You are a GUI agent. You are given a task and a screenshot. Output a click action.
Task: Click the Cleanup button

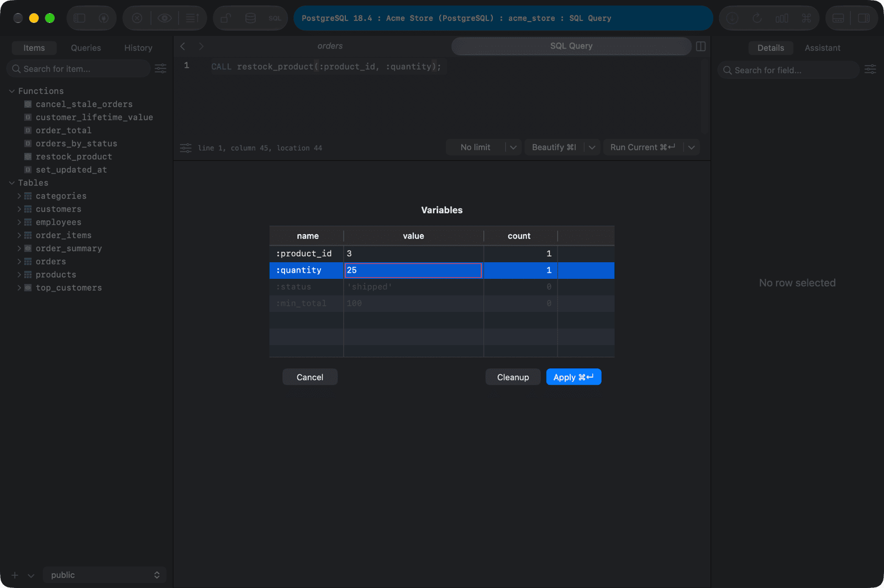pos(513,377)
